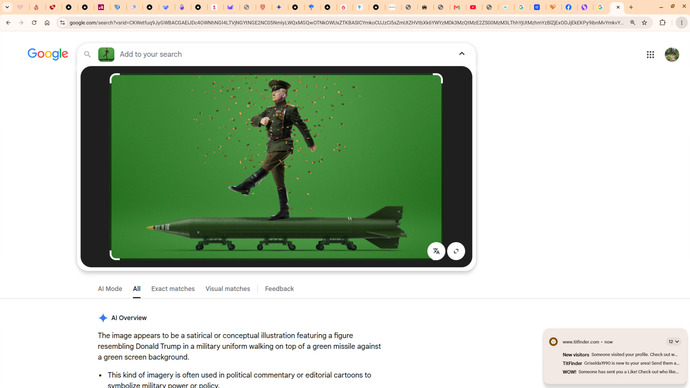690x388 pixels.
Task: Switch to the YouTube tab
Action: point(473,7)
